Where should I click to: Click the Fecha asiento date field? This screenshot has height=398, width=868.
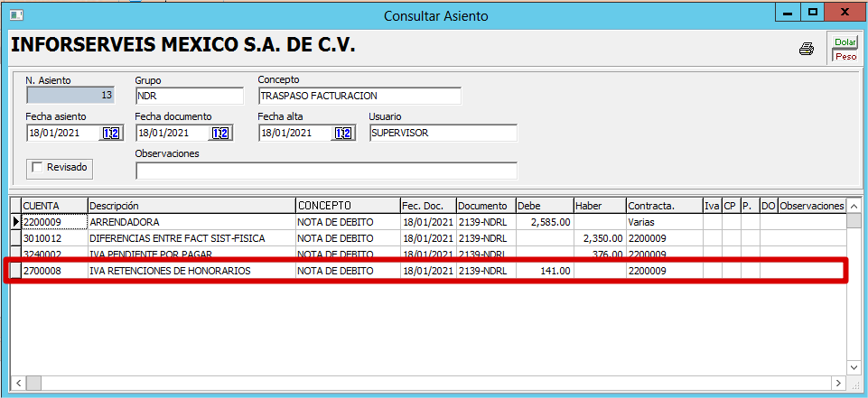pyautogui.click(x=62, y=134)
